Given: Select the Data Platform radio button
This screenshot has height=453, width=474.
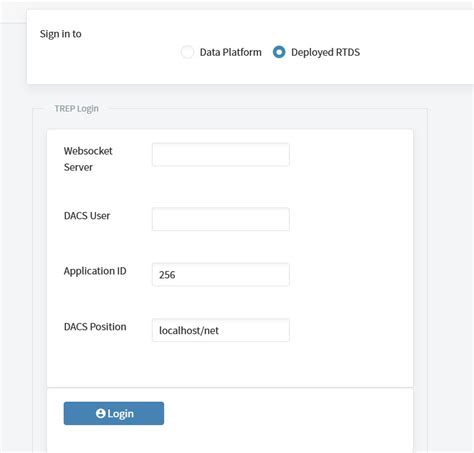Looking at the screenshot, I should (x=187, y=52).
